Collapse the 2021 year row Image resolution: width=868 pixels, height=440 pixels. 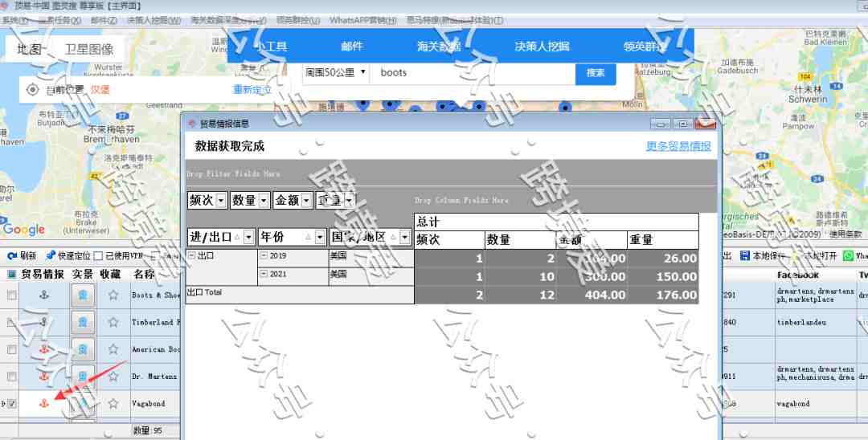point(264,274)
